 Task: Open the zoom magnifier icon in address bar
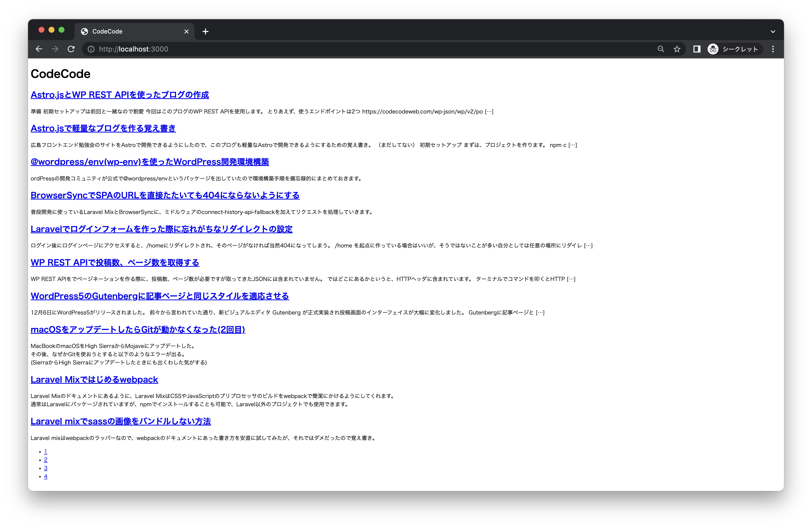[x=661, y=49]
